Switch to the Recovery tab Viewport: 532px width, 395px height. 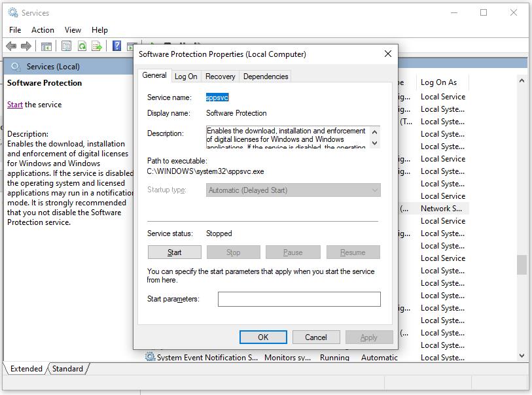(220, 77)
